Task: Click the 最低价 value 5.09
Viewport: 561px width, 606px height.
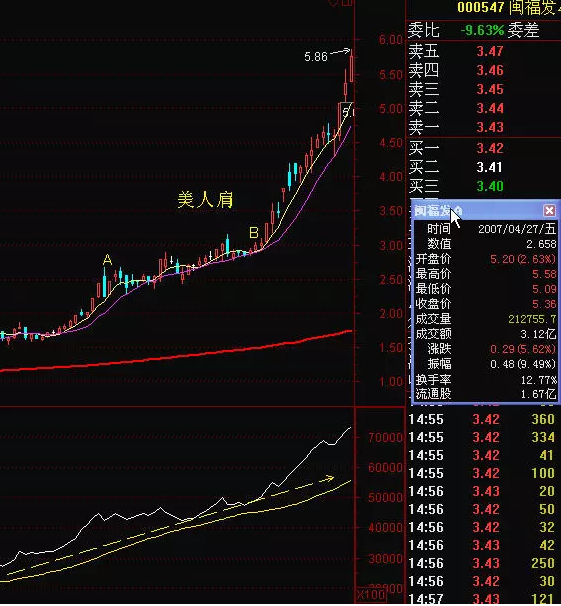Action: pyautogui.click(x=544, y=289)
